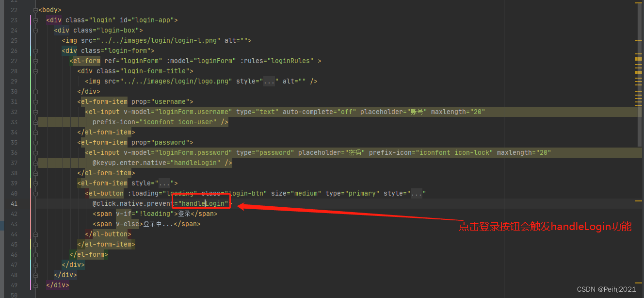The height and width of the screenshot is (298, 644).
Task: Expand folded style value on line 29
Action: 269,82
